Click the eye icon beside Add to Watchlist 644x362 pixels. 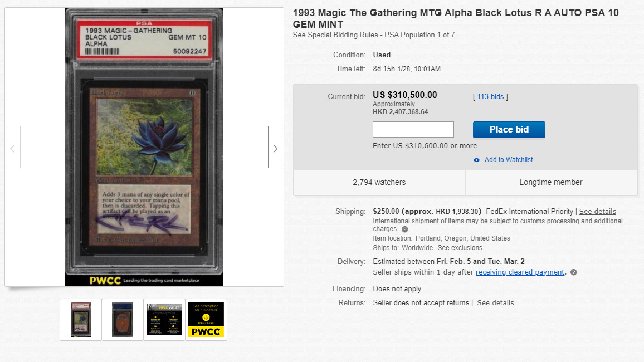coord(476,160)
